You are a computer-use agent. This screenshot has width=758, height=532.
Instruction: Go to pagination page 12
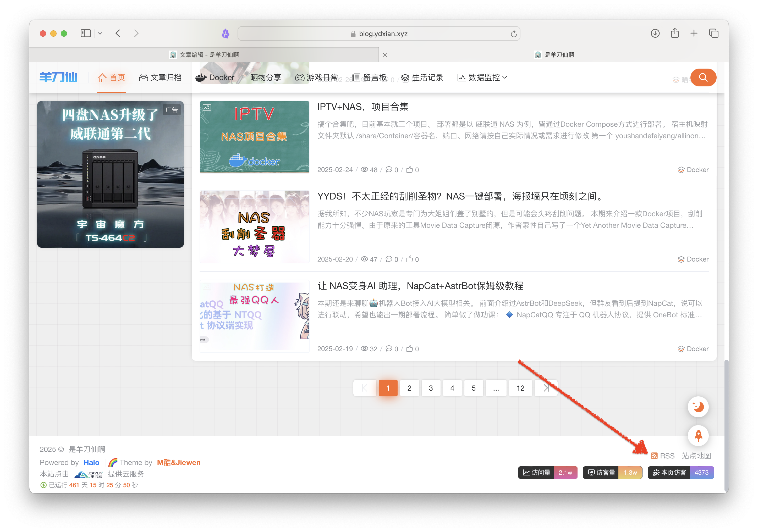tap(521, 388)
